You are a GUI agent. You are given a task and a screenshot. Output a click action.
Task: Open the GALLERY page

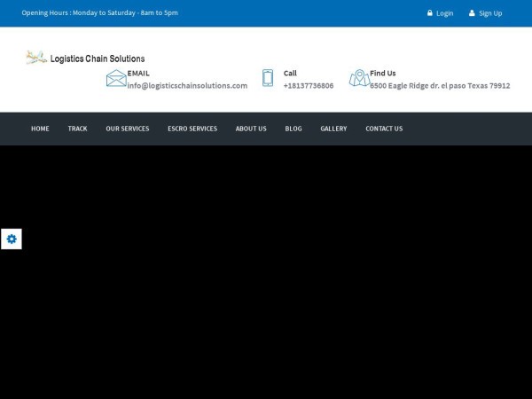click(333, 129)
